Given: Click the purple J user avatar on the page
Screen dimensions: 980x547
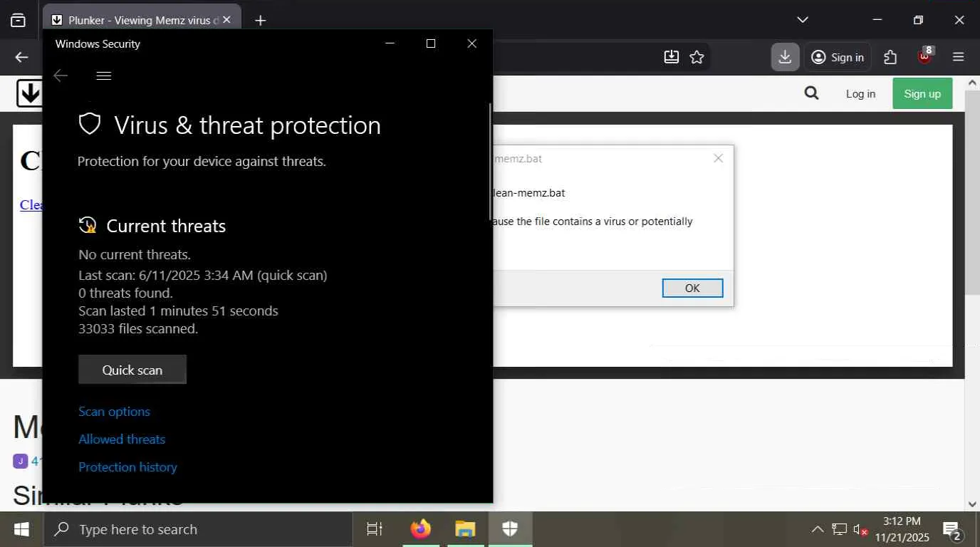Looking at the screenshot, I should point(20,461).
